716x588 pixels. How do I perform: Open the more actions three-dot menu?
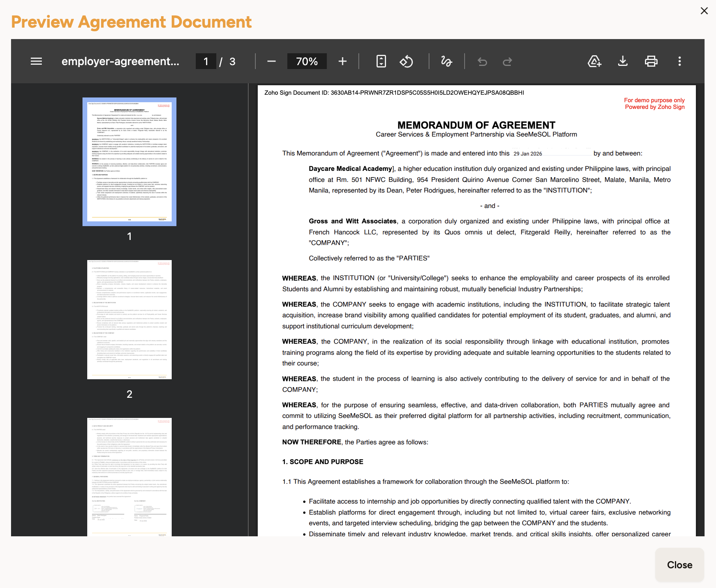tap(679, 61)
